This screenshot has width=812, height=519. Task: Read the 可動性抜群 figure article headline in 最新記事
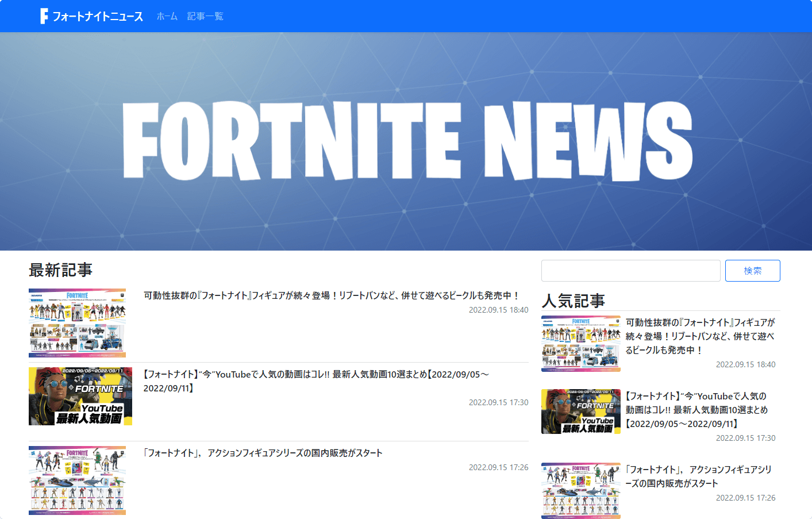click(332, 295)
